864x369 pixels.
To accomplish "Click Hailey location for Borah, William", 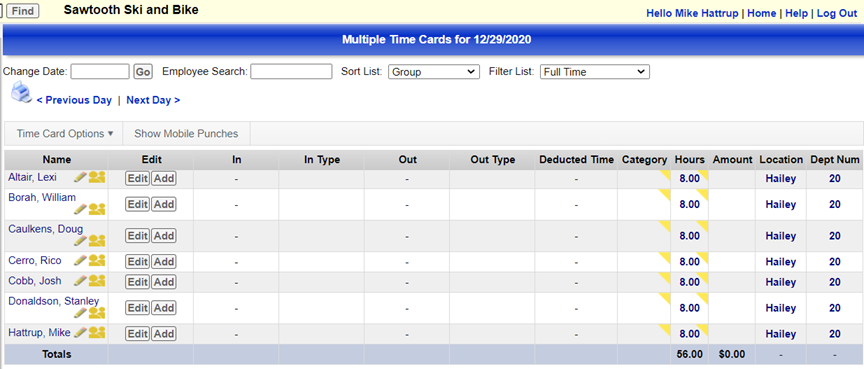I will coord(781,204).
